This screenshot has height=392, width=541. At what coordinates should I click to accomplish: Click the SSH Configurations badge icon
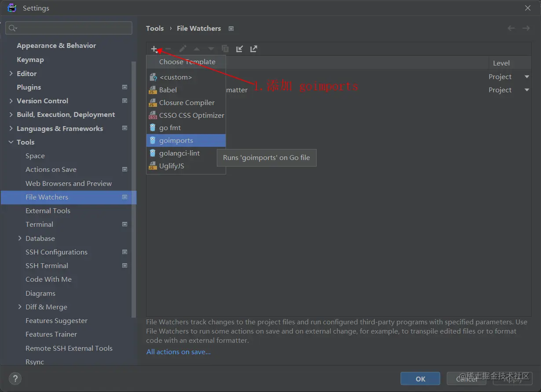click(125, 252)
